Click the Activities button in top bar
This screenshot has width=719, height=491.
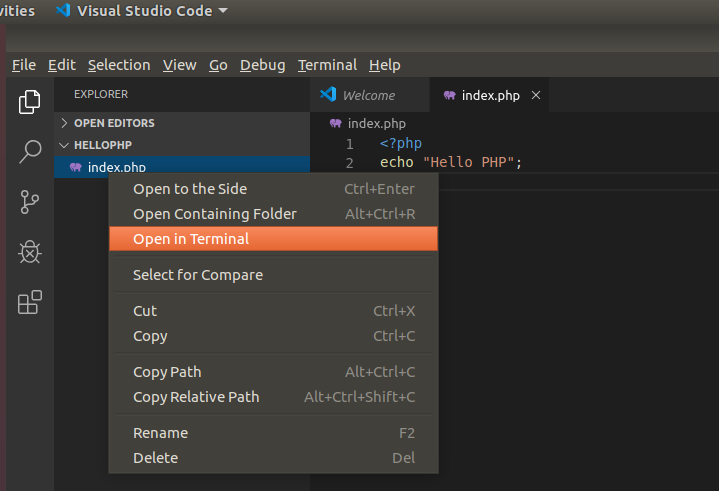17,11
